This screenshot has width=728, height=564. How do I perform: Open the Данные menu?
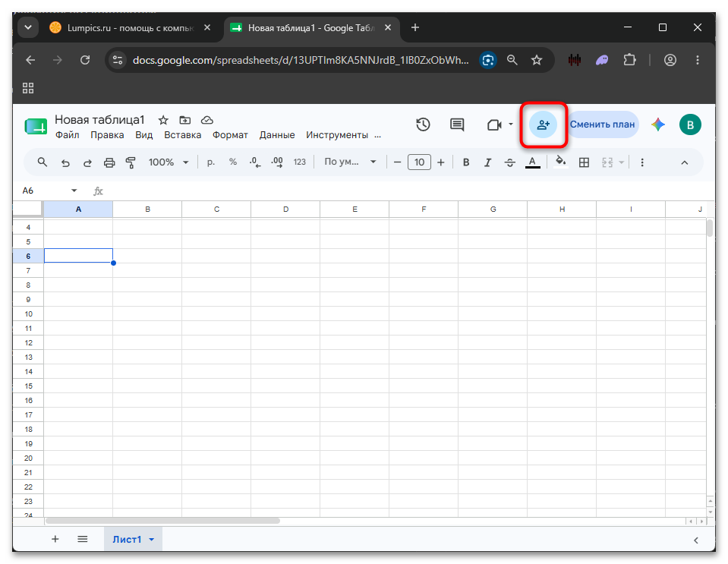(277, 135)
